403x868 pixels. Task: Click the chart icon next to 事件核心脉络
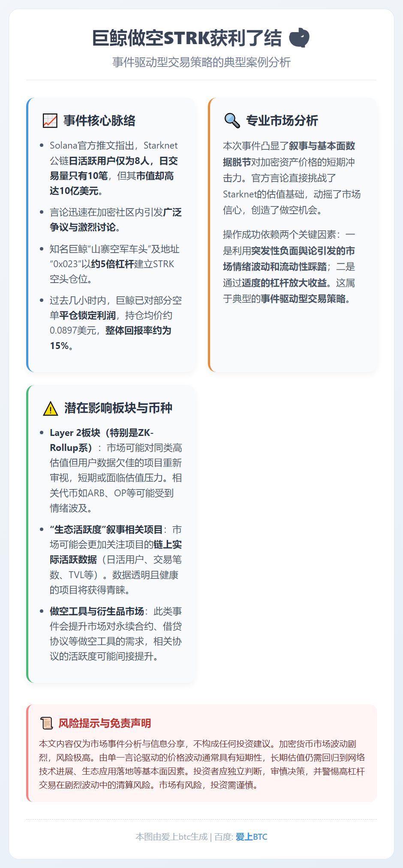50,121
